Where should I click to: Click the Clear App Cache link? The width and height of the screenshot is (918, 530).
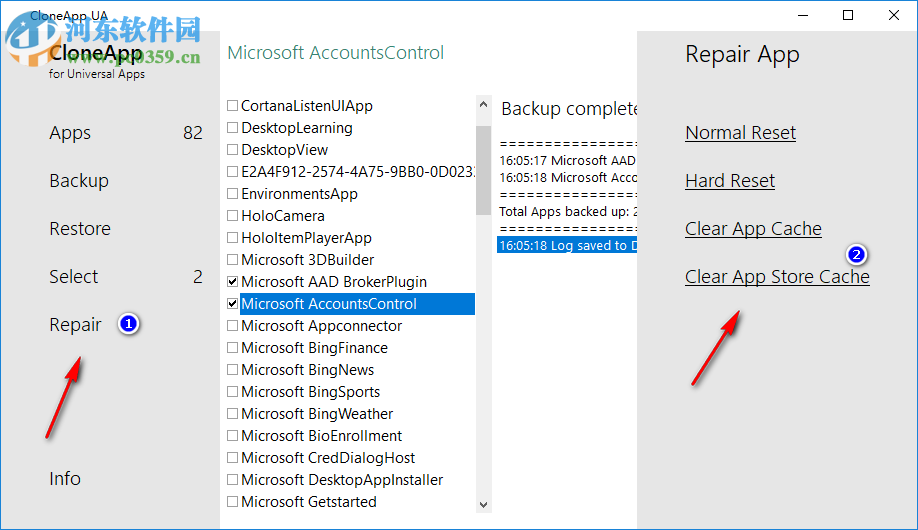[753, 229]
